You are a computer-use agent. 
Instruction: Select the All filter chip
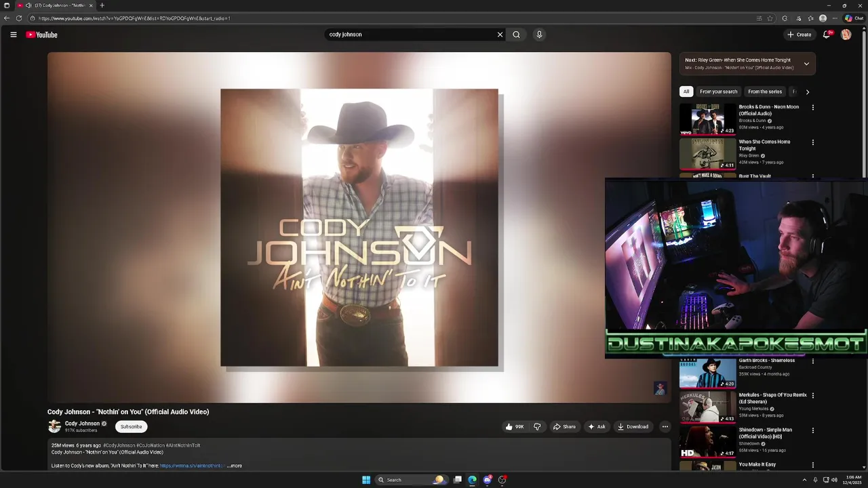(686, 91)
